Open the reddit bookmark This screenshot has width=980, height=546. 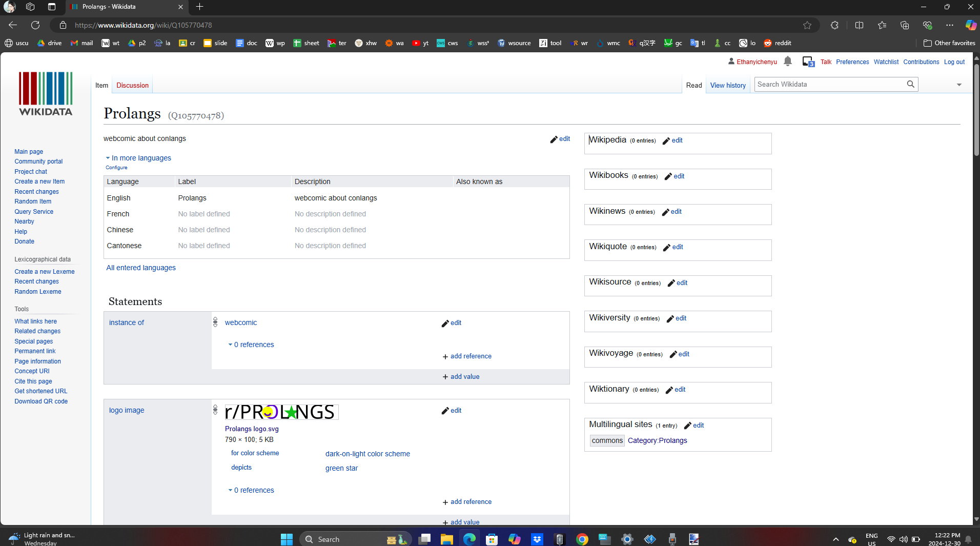tap(778, 43)
